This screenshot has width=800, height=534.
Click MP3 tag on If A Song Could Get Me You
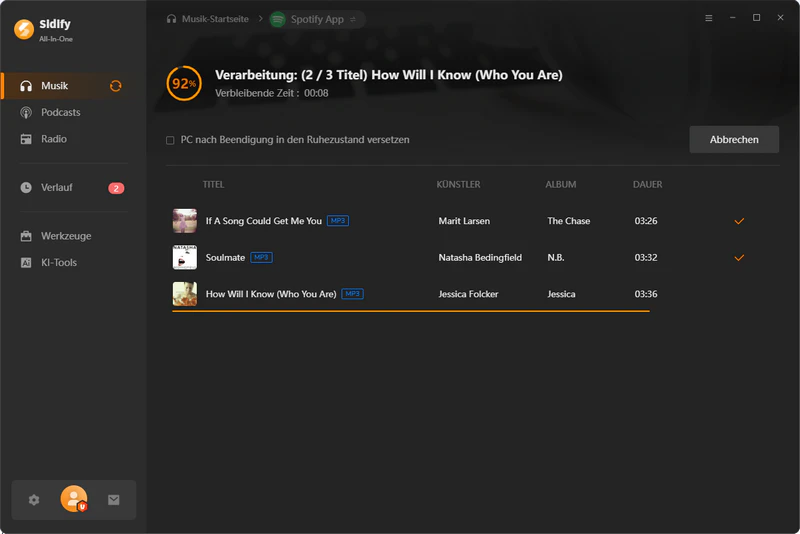[338, 221]
